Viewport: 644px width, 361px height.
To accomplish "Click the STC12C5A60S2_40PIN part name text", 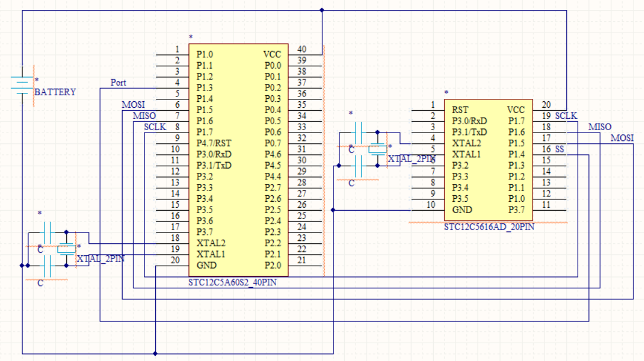I will point(232,282).
